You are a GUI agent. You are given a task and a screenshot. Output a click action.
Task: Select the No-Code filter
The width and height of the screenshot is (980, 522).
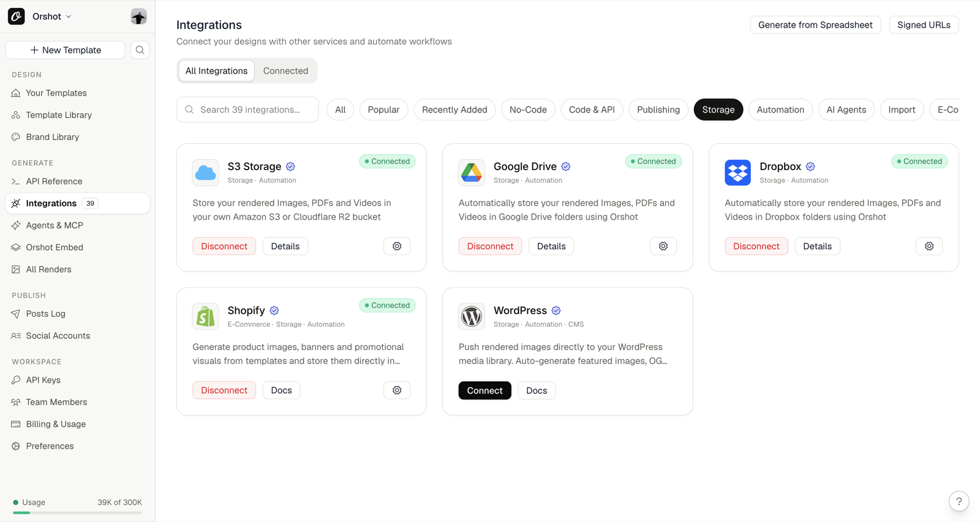(x=528, y=110)
